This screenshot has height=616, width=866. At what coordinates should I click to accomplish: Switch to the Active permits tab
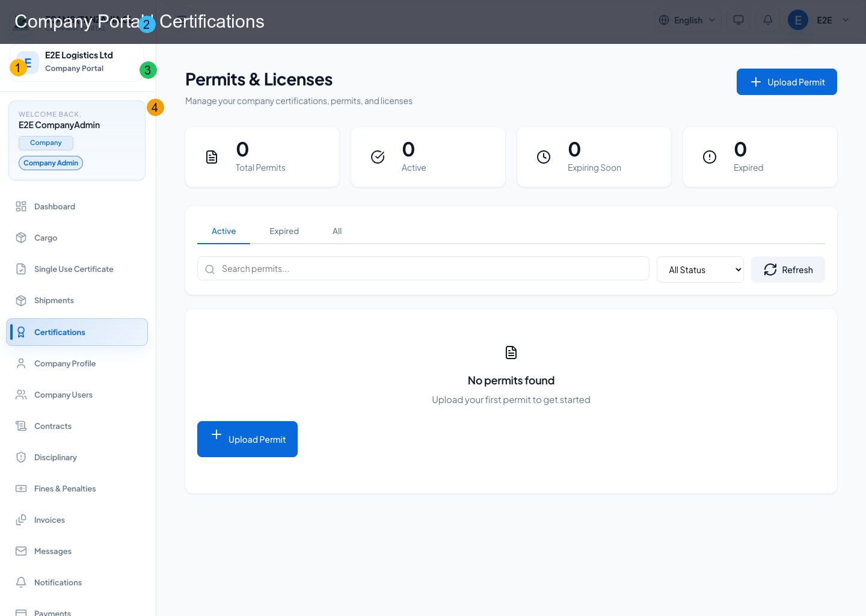(224, 231)
